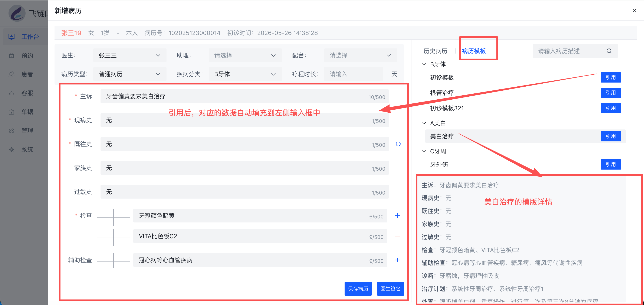Click 引用 button for 初诊模板

point(611,77)
